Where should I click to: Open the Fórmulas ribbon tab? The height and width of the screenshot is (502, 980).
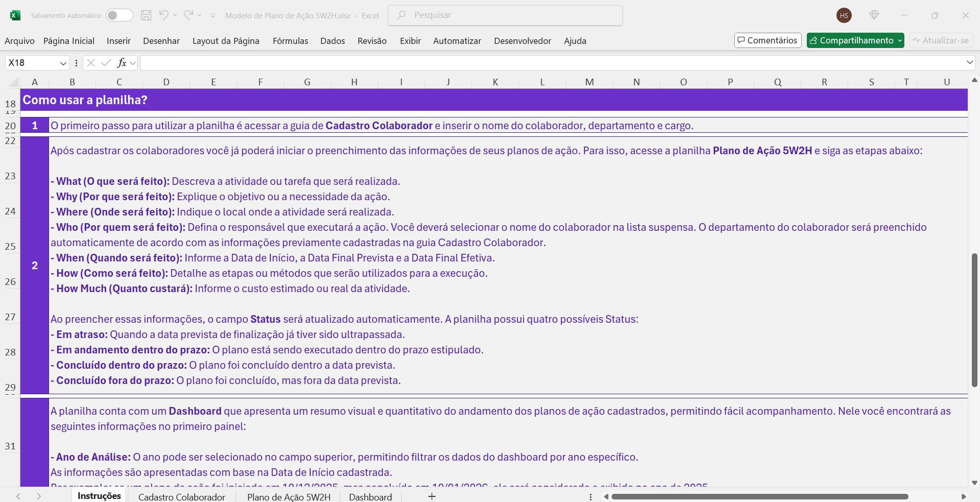click(x=290, y=41)
